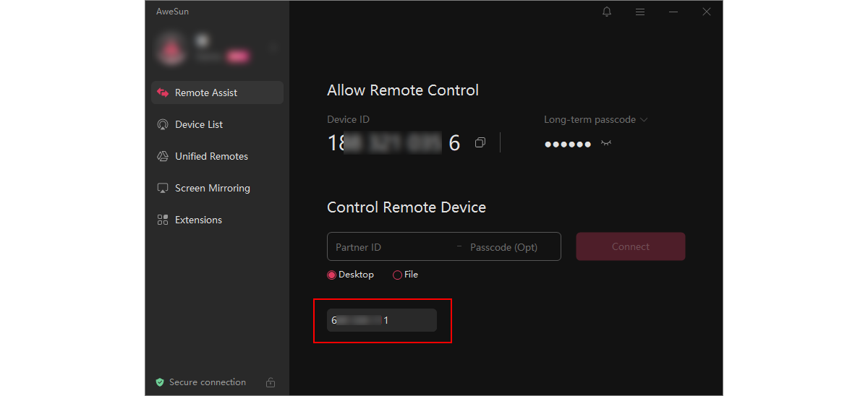Select the File radio button
Image resolution: width=868 pixels, height=396 pixels.
click(397, 275)
